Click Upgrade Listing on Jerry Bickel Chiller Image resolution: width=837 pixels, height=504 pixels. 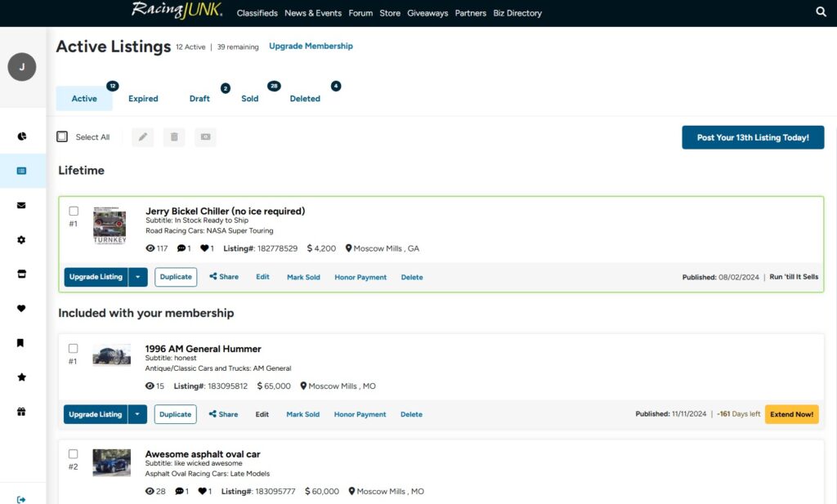[x=96, y=277]
